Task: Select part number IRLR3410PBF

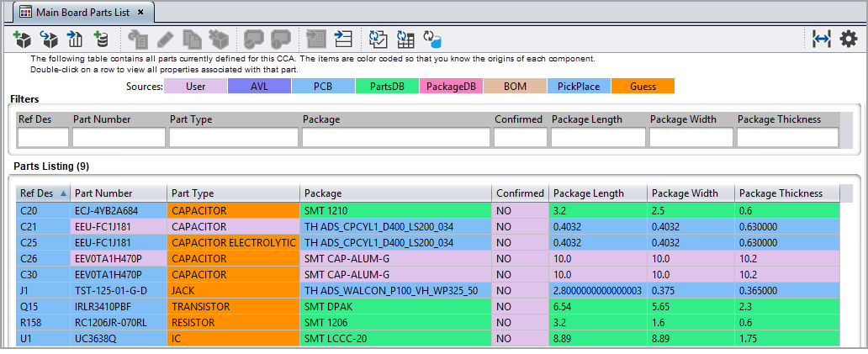Action: click(x=119, y=306)
